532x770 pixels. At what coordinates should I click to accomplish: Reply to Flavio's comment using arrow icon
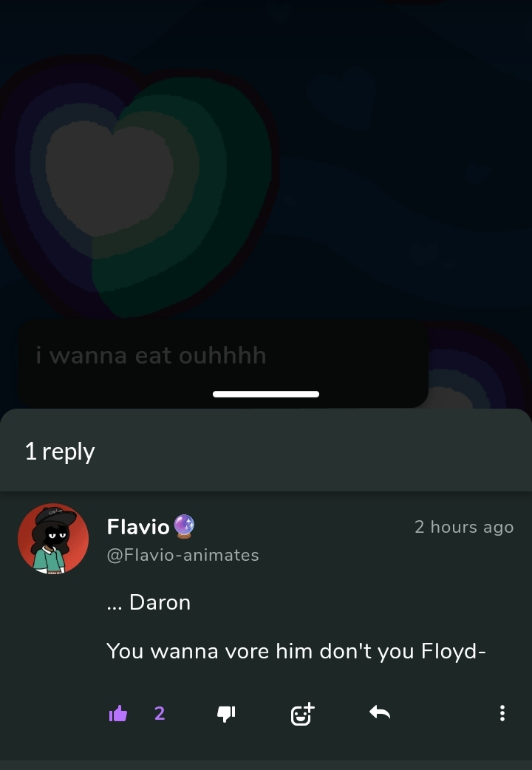pos(380,712)
